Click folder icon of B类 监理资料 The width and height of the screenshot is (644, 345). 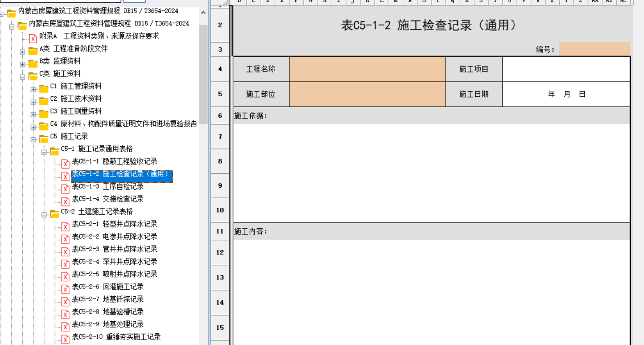click(x=33, y=63)
